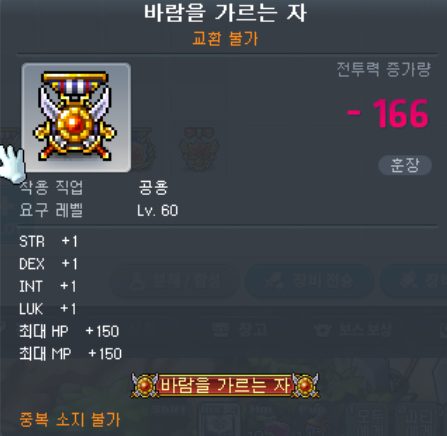Select the 모두에게 chat target button
Screen dimensions: 447x436
(368, 421)
